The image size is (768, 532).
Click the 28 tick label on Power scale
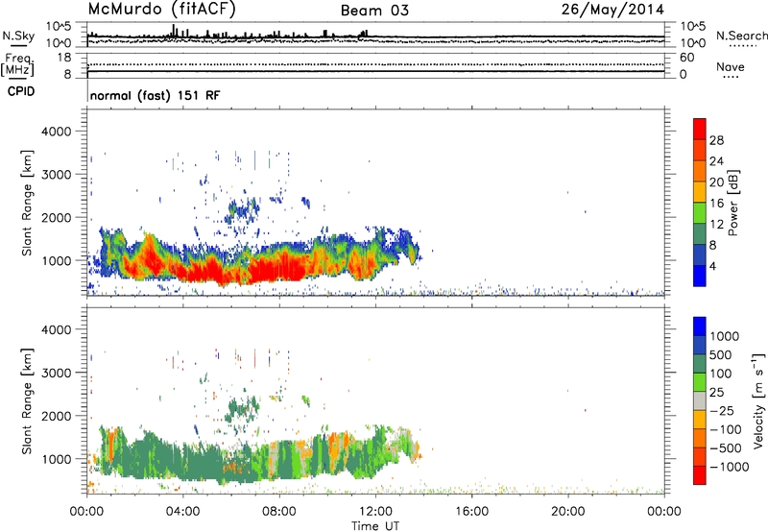[x=716, y=140]
